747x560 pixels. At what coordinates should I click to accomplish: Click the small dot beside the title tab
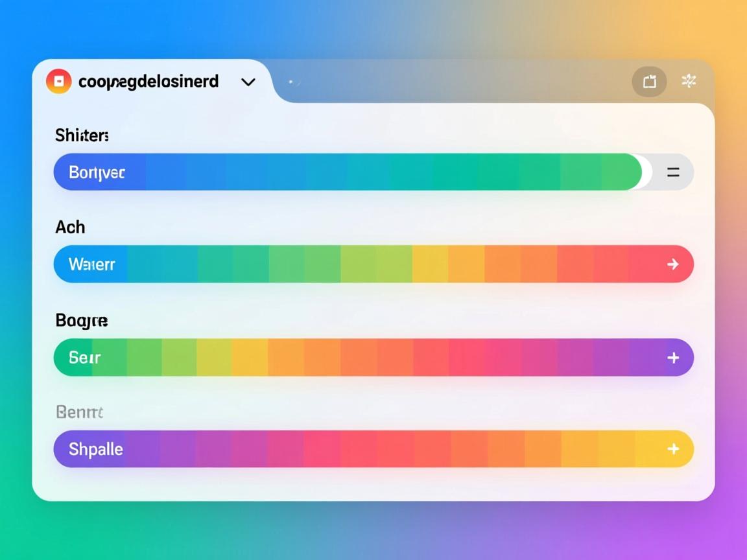tap(290, 82)
